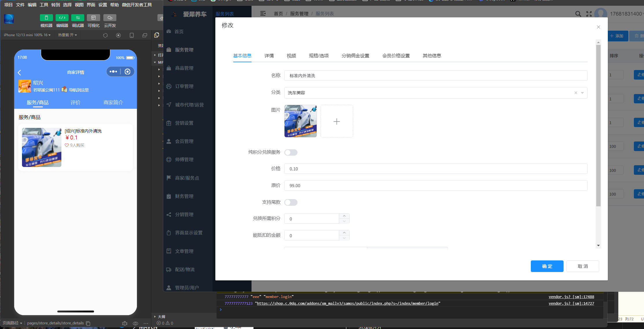Switch to 详情 tab

coord(269,56)
